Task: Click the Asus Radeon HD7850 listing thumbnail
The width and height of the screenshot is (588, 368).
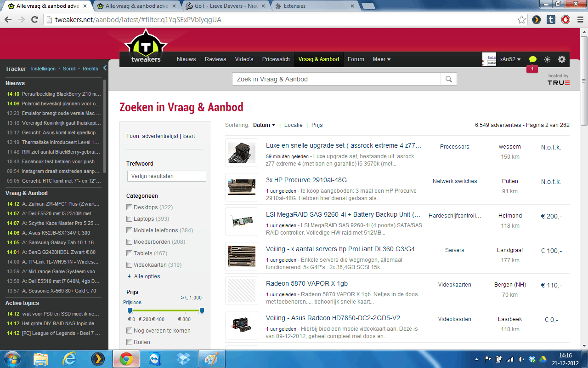Action: coord(242,325)
